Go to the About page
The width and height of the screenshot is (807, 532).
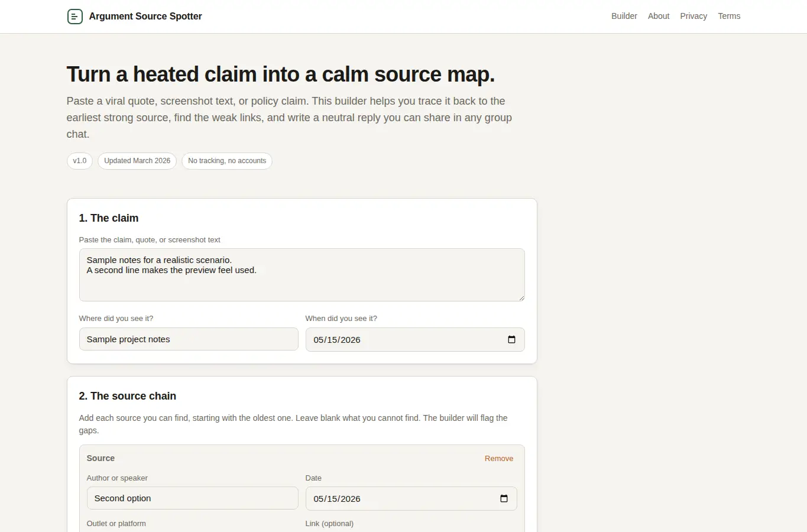[x=659, y=16]
